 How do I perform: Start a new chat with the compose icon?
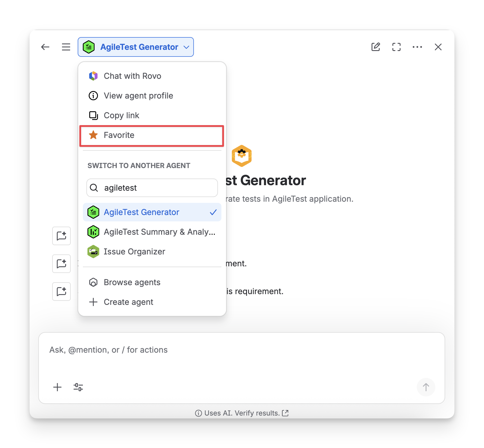(376, 47)
